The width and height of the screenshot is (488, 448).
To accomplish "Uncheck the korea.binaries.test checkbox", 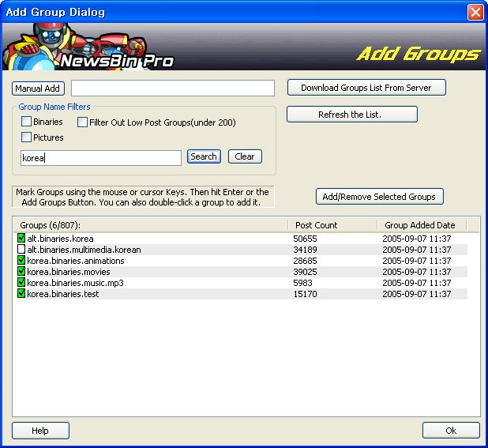I will point(21,294).
